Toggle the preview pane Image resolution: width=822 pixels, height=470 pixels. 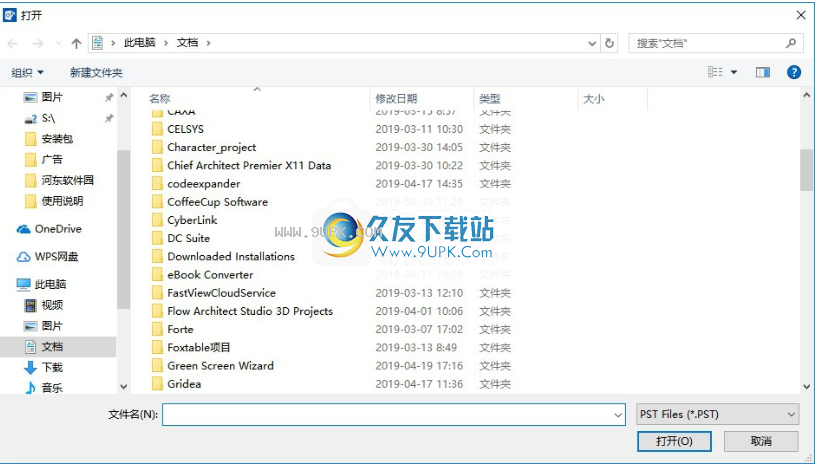coord(763,72)
